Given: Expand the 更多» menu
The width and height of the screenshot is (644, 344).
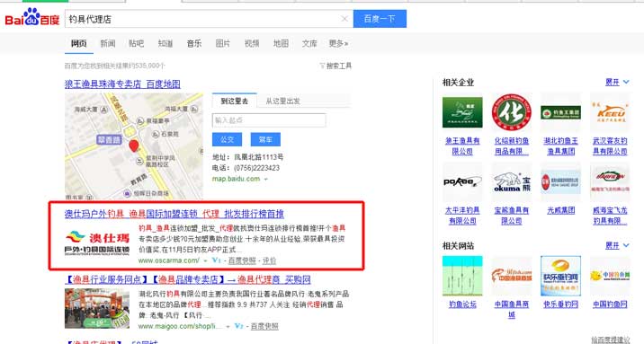Looking at the screenshot, I should 338,43.
